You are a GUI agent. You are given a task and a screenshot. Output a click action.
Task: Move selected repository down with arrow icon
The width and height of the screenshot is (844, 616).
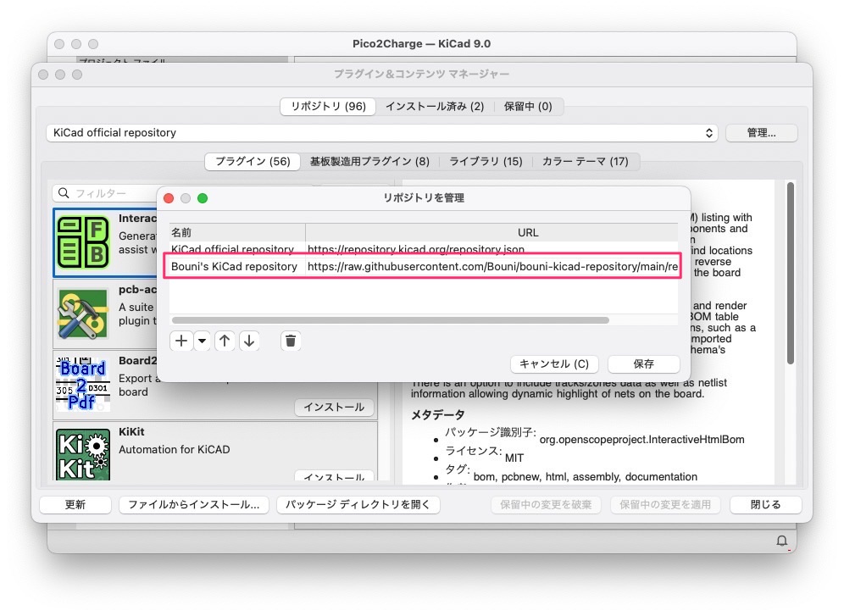(x=247, y=341)
